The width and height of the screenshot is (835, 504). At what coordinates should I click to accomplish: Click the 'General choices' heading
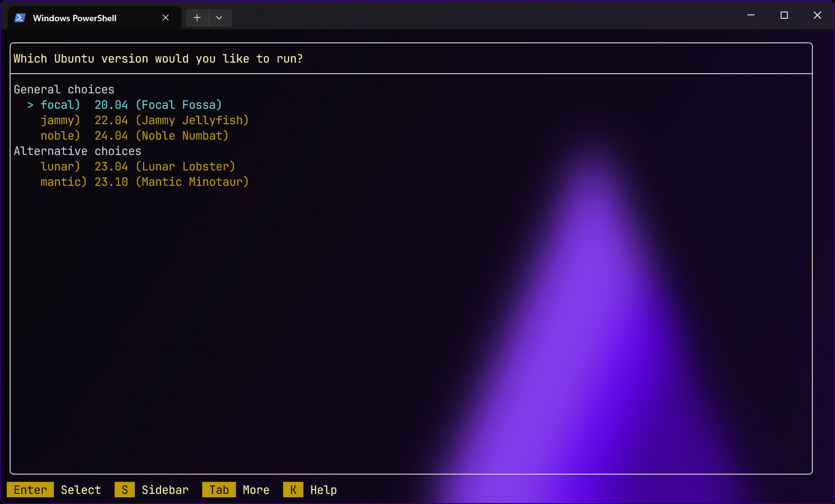coord(64,90)
